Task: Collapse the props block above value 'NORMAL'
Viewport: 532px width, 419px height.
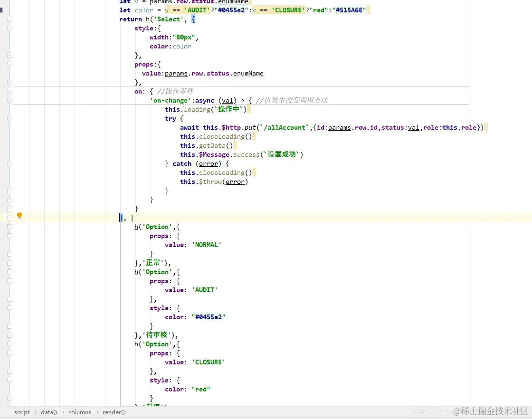Action: 10,236
